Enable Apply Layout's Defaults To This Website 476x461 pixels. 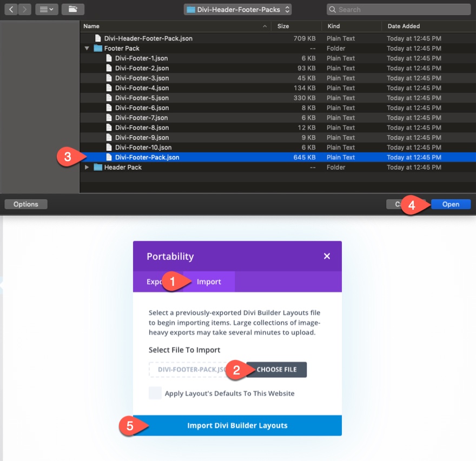pos(155,393)
